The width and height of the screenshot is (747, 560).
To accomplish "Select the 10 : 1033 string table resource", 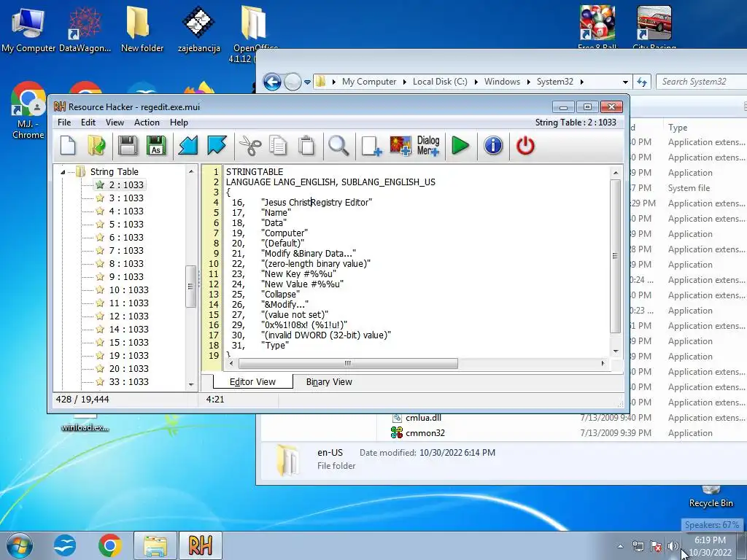I will (128, 290).
